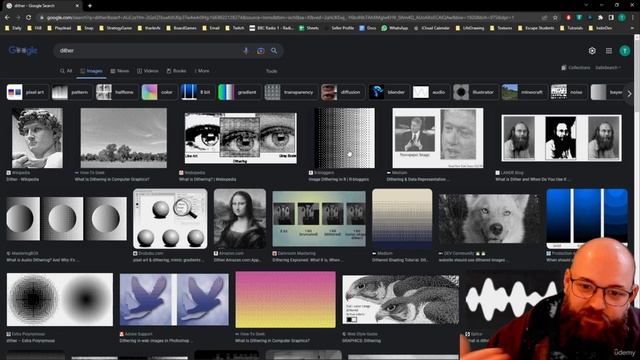
Task: Click the voice search microphone icon
Action: [246, 51]
